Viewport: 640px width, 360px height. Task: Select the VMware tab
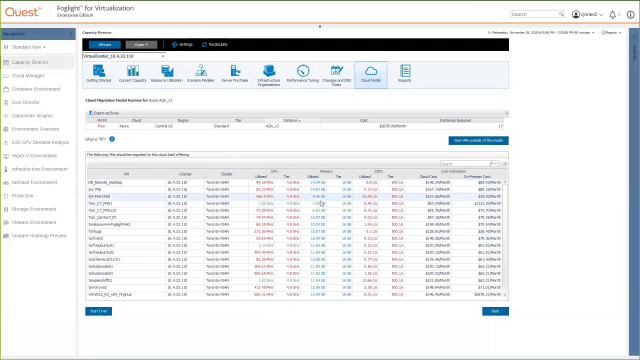tap(105, 44)
